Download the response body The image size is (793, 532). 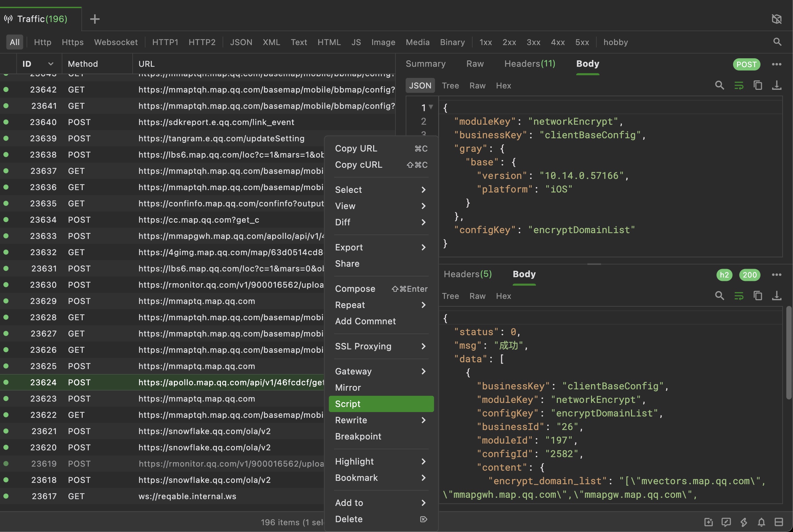coord(776,295)
